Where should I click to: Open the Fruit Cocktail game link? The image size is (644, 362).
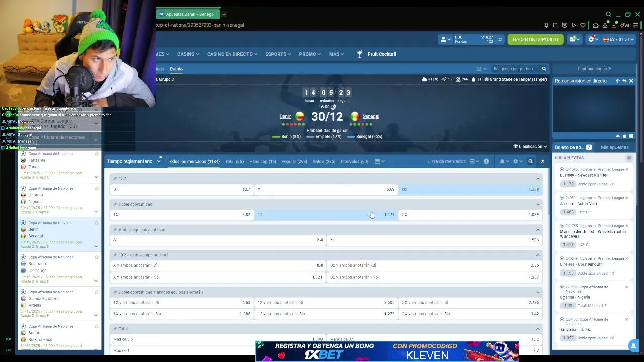pyautogui.click(x=376, y=54)
